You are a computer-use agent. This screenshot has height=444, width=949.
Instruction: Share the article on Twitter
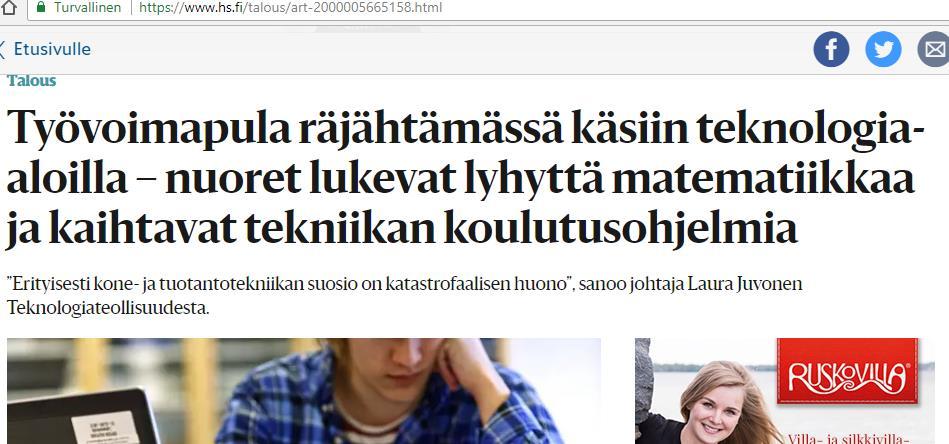click(x=883, y=49)
